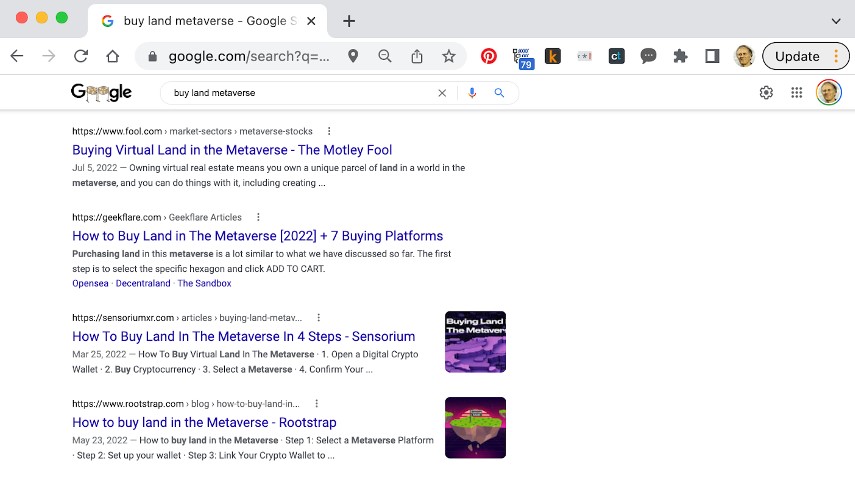Click the geekflare.com breadcrumb URL
The image size is (855, 477).
point(157,217)
